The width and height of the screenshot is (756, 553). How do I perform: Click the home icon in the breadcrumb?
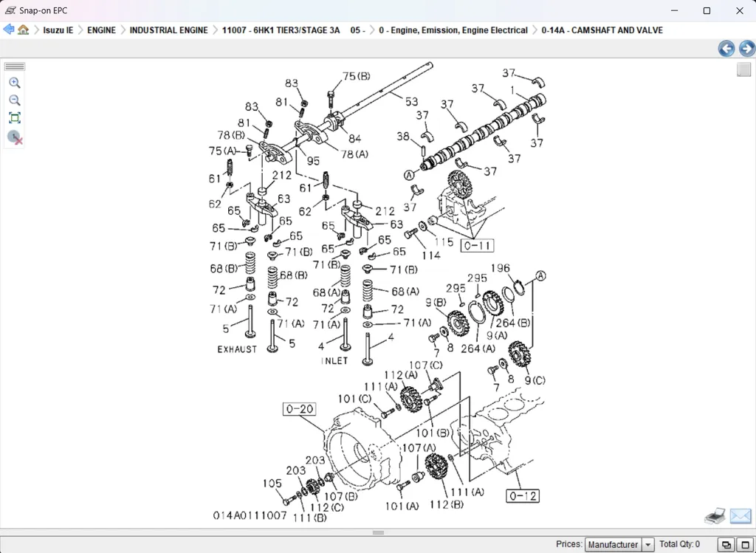[x=24, y=30]
